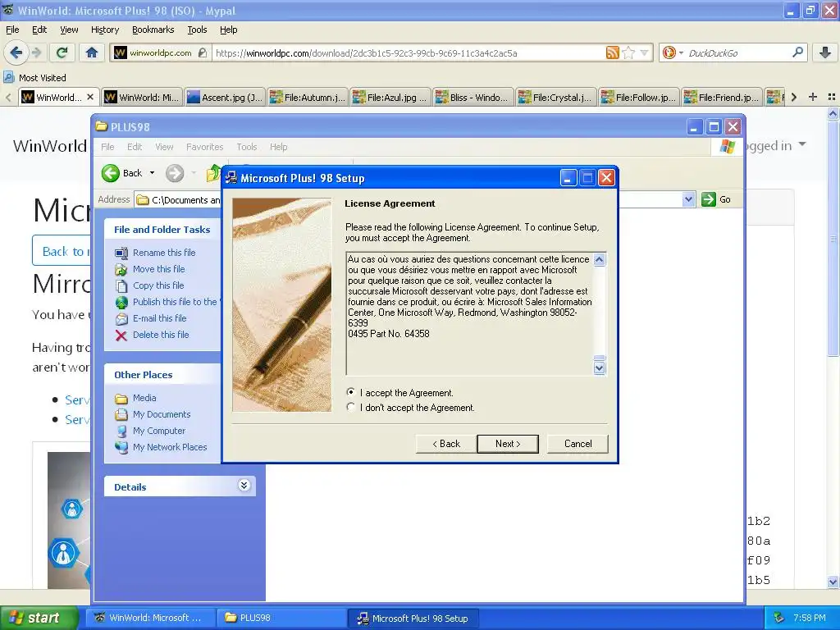Open Mypal Bookmarks menu

click(x=153, y=30)
